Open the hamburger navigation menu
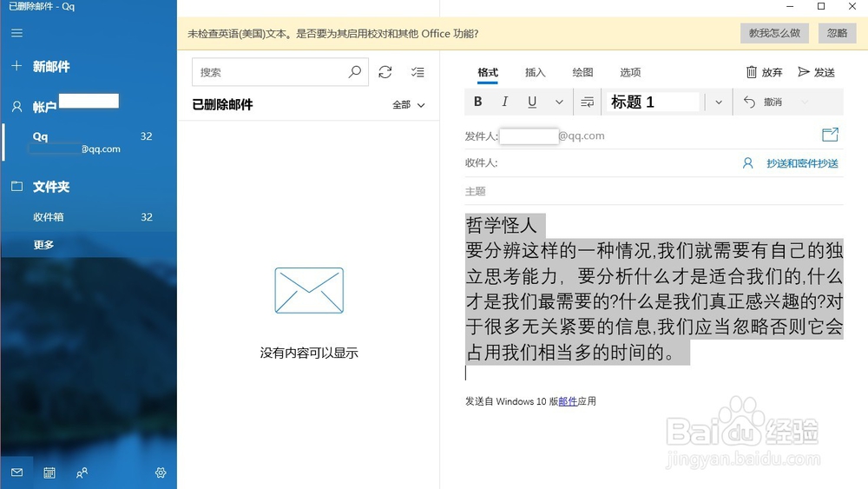This screenshot has height=489, width=868. [x=17, y=33]
